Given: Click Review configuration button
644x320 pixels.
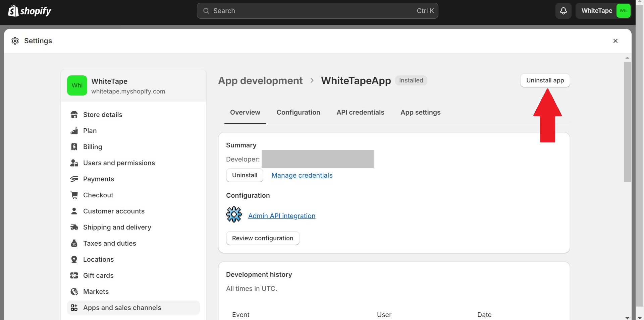Looking at the screenshot, I should pyautogui.click(x=263, y=238).
